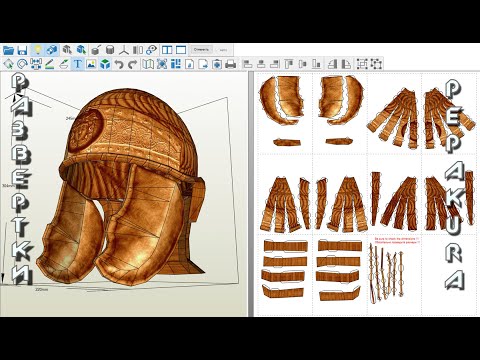Screen dimensions: 480x360
Task: Select the top-left unfolded dome part
Action: point(282,101)
